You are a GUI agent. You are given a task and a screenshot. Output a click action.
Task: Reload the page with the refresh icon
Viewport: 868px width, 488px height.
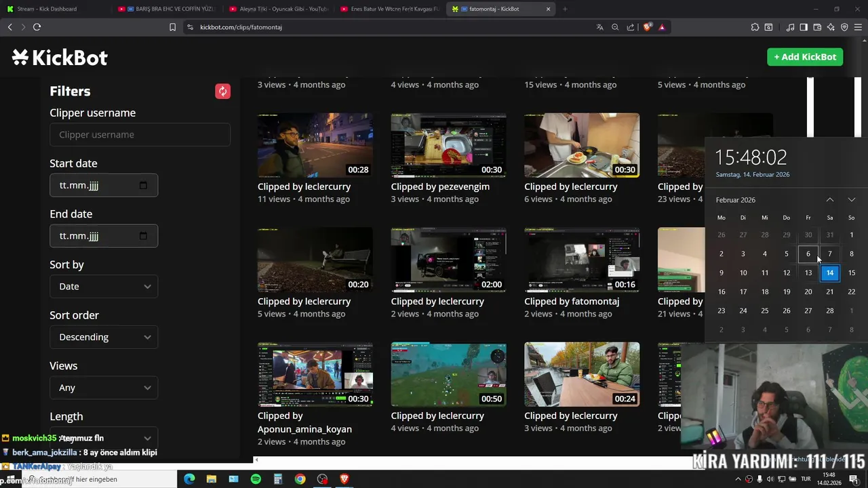37,27
